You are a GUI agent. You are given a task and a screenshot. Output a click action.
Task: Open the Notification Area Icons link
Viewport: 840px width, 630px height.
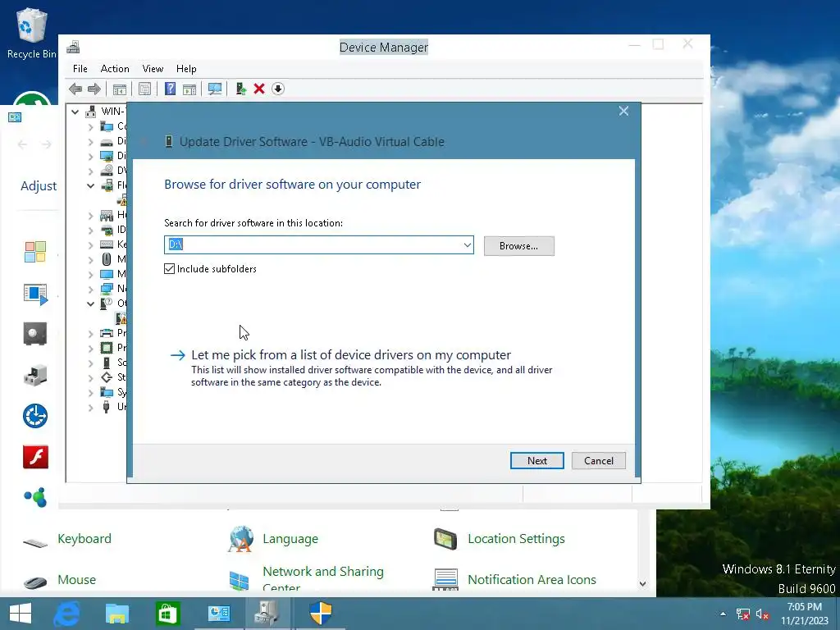pos(532,580)
